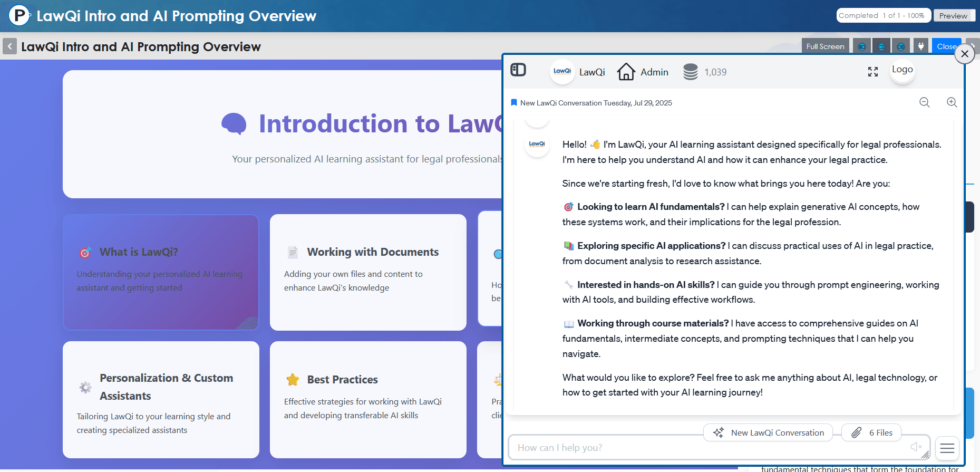Screen dimensions: 980x472
Task: Toggle the muted speaker icon
Action: 916,447
